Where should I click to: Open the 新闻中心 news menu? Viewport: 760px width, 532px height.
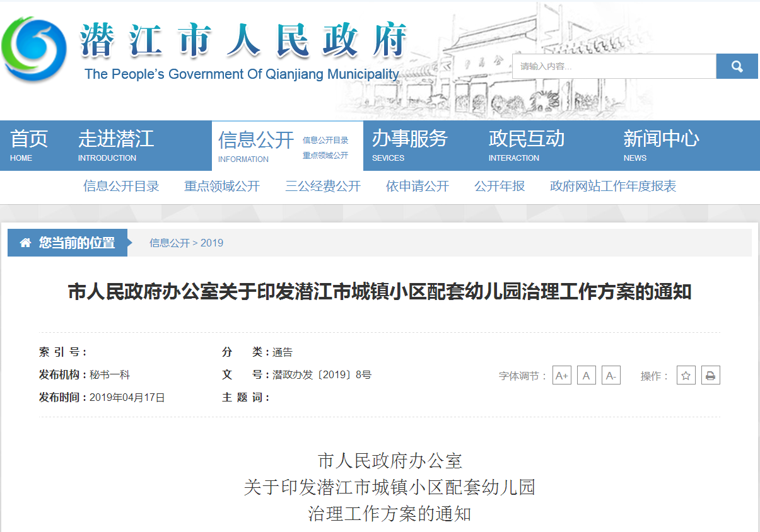coord(661,145)
